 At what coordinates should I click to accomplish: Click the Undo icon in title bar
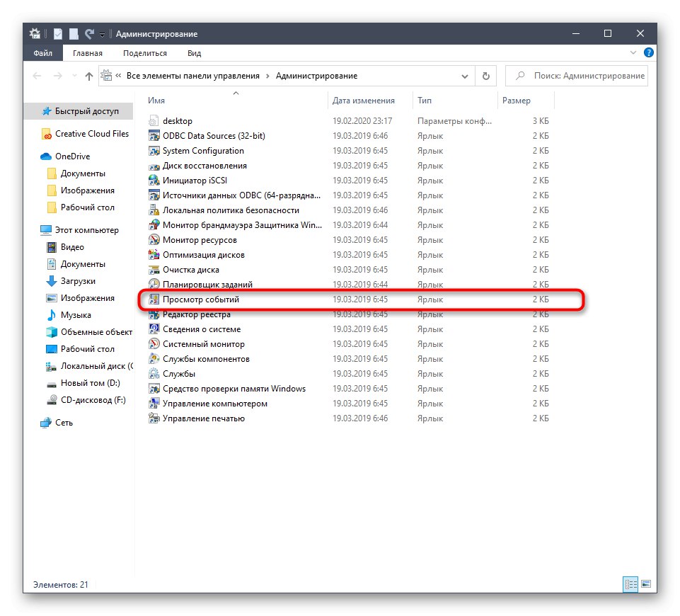point(89,34)
